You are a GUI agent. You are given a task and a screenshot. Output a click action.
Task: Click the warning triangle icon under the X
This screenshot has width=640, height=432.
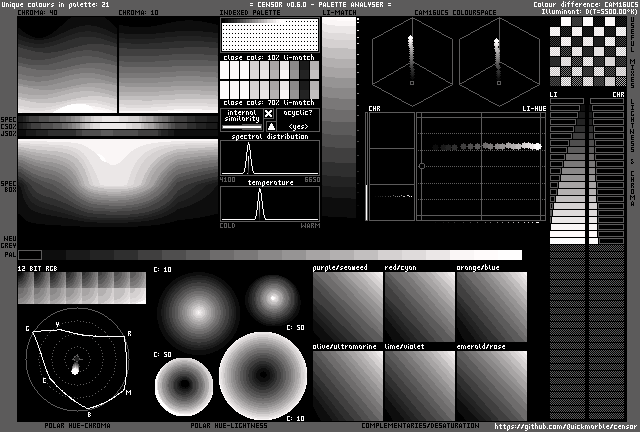click(269, 127)
